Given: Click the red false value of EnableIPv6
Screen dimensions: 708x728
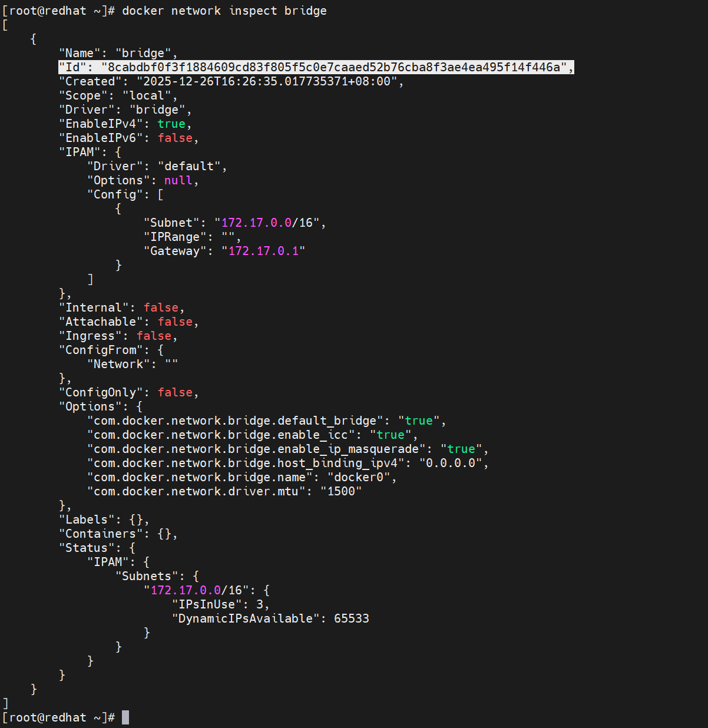Looking at the screenshot, I should [175, 138].
